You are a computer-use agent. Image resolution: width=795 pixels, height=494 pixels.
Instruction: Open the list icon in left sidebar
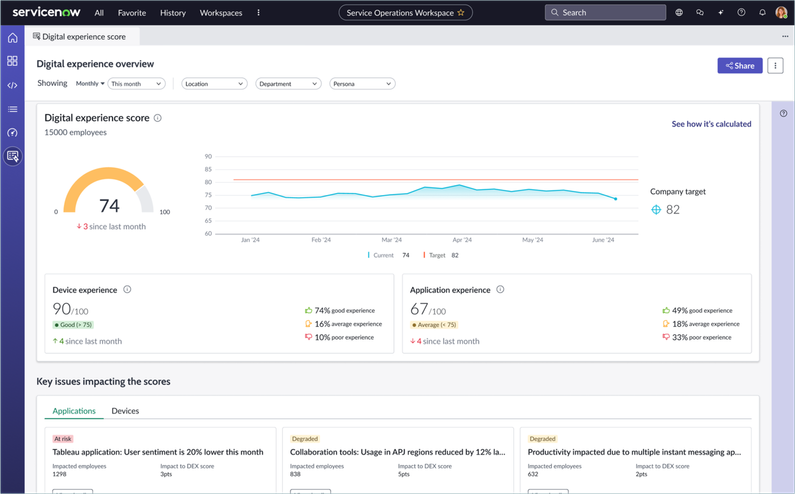click(12, 109)
